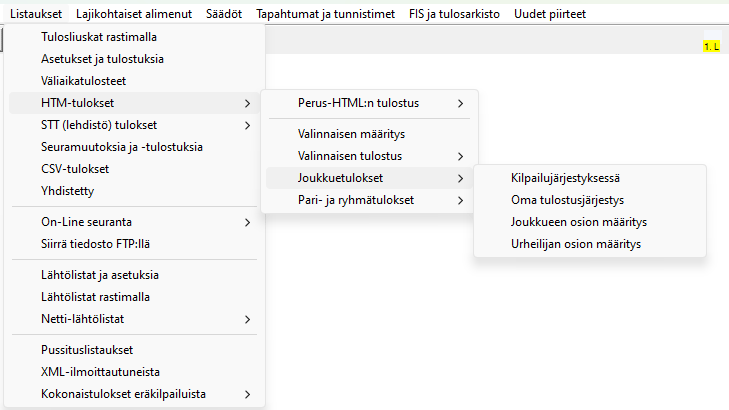Choose Oma tulostusjärjestys
The width and height of the screenshot is (729, 410).
pyautogui.click(x=567, y=200)
